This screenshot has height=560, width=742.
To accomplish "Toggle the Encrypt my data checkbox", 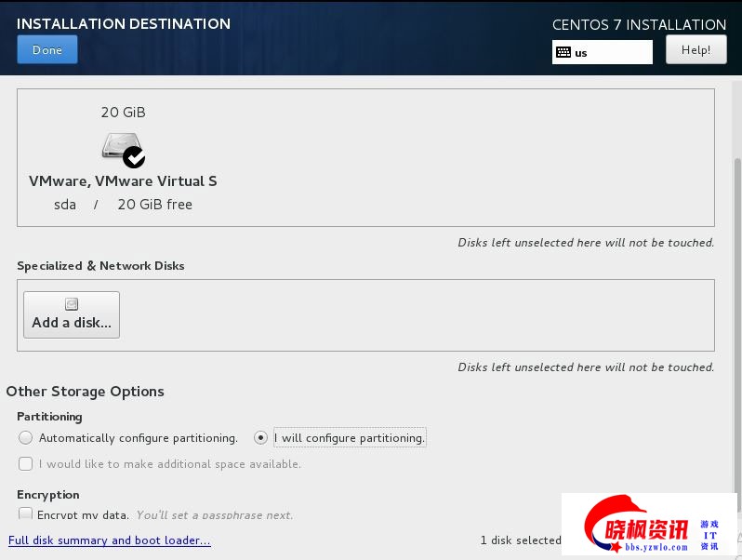I will [x=25, y=513].
